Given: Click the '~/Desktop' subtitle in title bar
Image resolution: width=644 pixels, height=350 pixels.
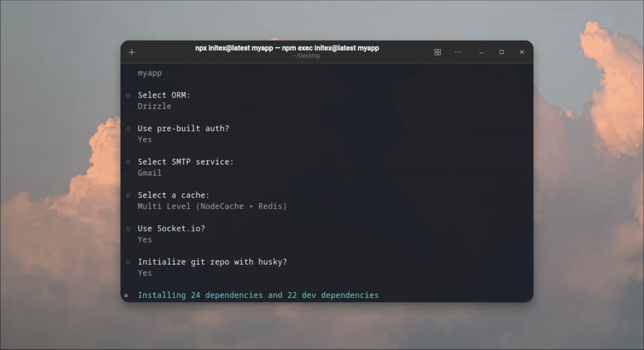Looking at the screenshot, I should 306,56.
